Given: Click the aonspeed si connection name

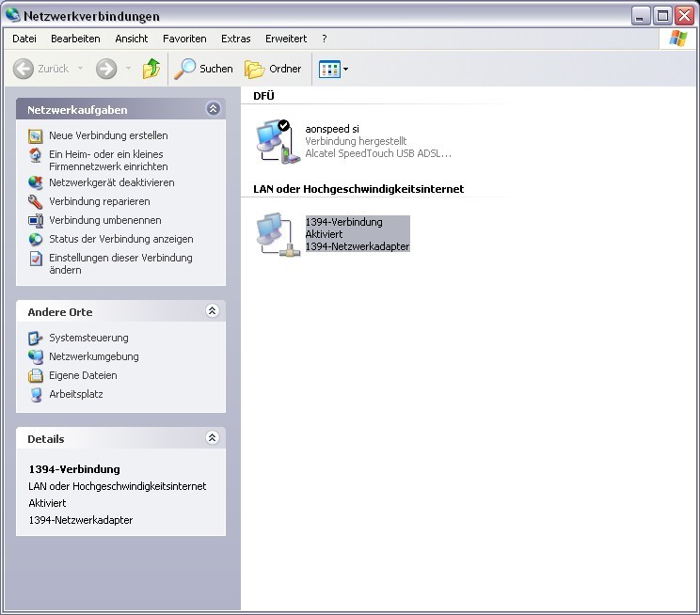Looking at the screenshot, I should pos(332,129).
